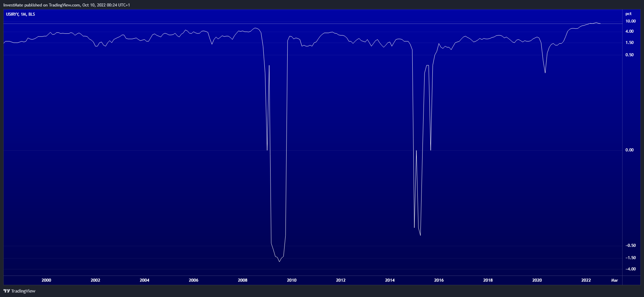
Task: Select the pct unit label
Action: click(628, 14)
